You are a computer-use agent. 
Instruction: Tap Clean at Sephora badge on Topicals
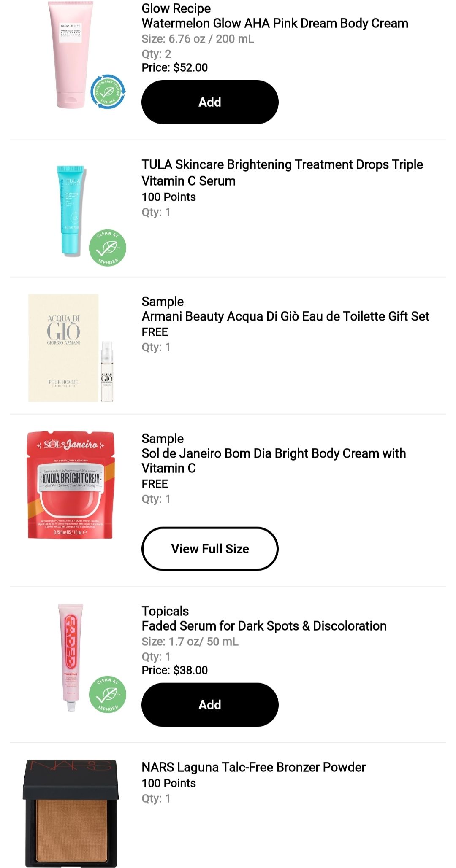[x=108, y=694]
